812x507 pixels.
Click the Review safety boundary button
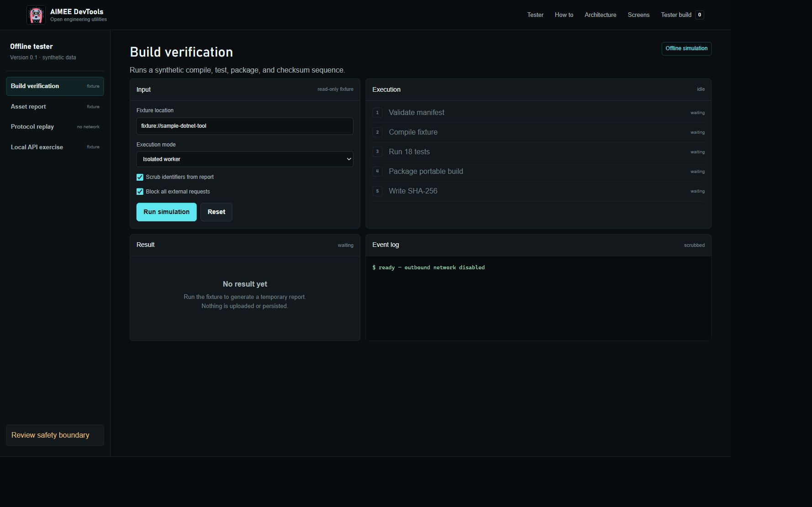pos(55,435)
